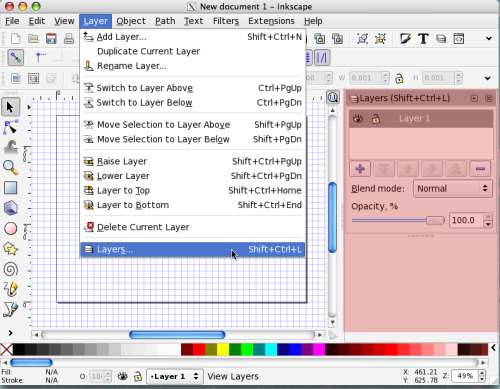Open the Fill and Stroke dialog icon
Viewport: 500px width, 389px height.
(405, 39)
